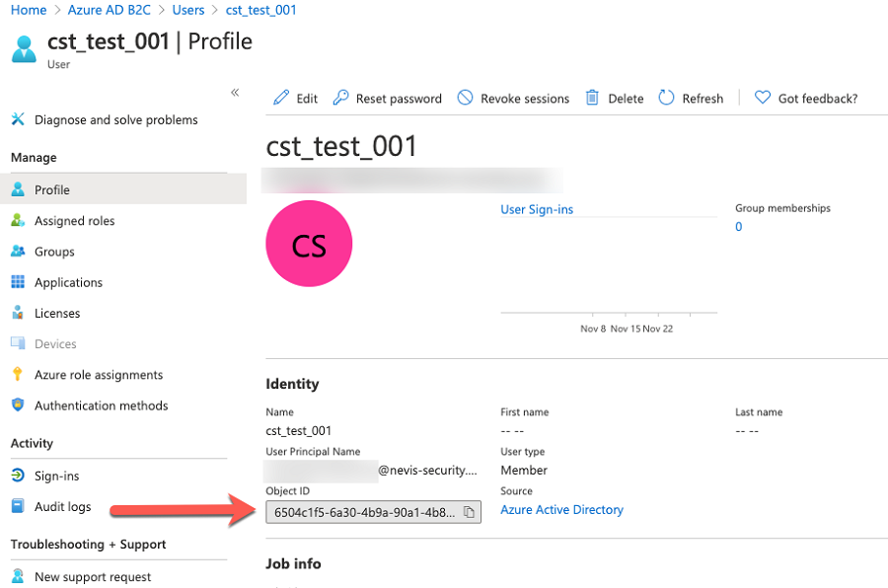Click the Azure role assignments key icon
This screenshot has width=888, height=588.
pyautogui.click(x=18, y=374)
